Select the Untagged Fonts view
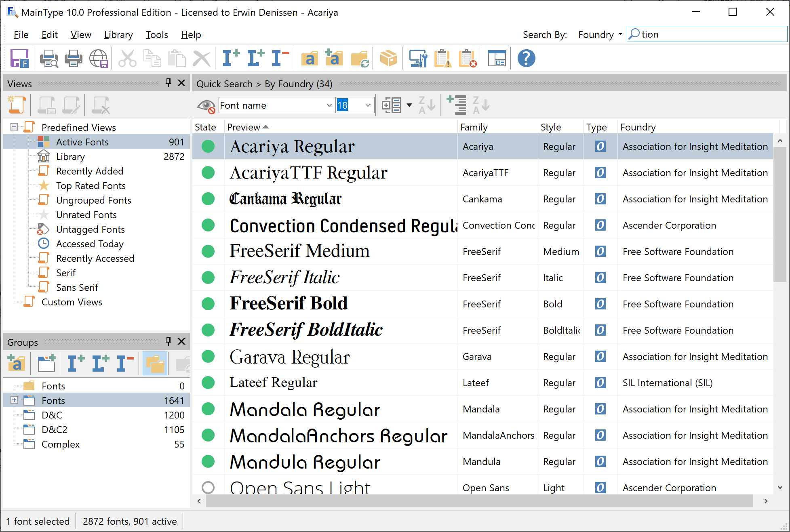This screenshot has width=790, height=532. click(96, 229)
